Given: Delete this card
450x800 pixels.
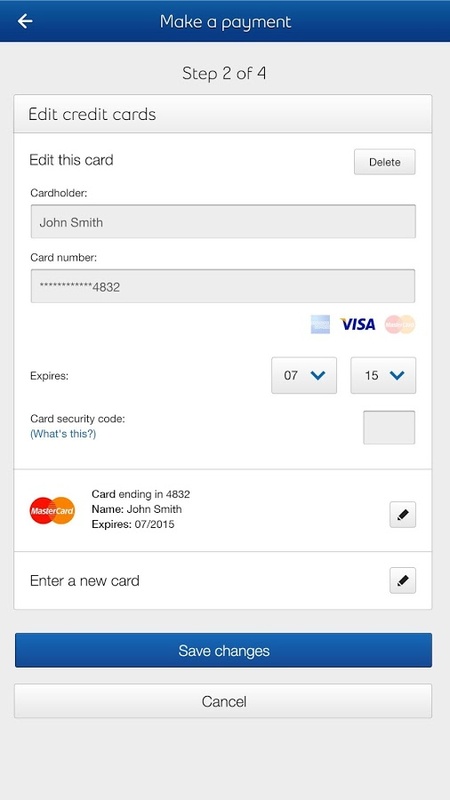Looking at the screenshot, I should [385, 162].
